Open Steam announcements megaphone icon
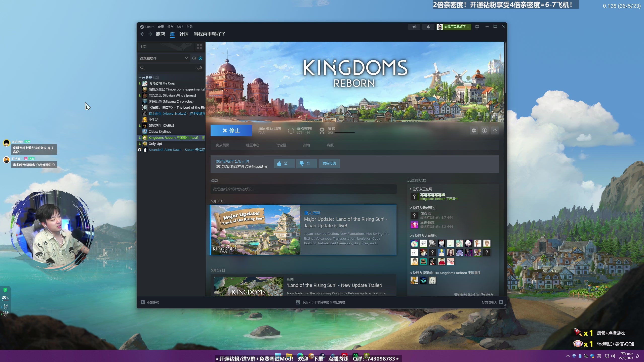This screenshot has height=362, width=644. [414, 27]
